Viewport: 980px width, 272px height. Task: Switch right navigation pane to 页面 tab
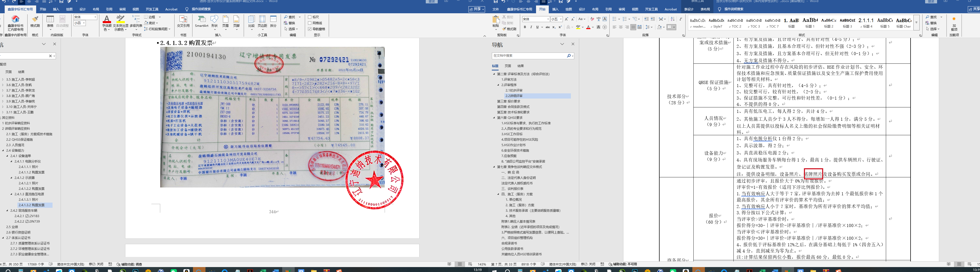point(508,66)
